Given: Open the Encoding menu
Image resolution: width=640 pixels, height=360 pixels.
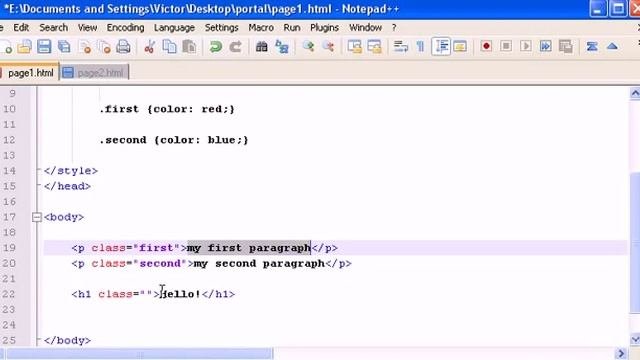Looking at the screenshot, I should click(125, 28).
